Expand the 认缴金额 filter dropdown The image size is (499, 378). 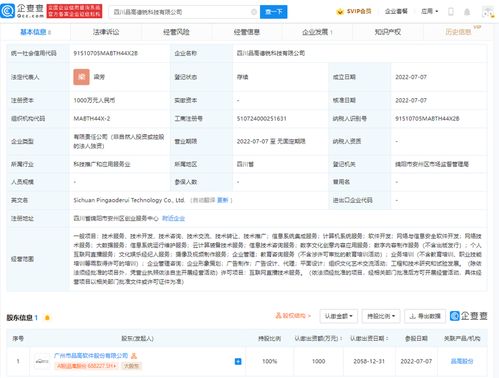point(339,316)
